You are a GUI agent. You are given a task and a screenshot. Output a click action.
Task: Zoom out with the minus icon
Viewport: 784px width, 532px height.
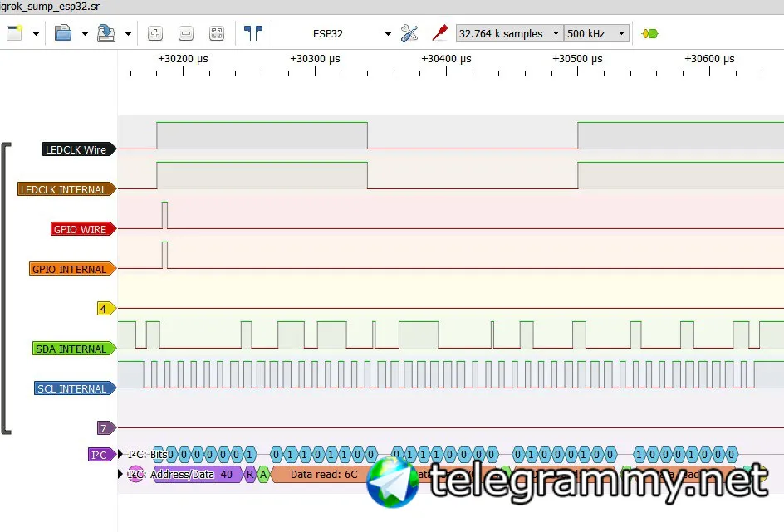tap(186, 33)
